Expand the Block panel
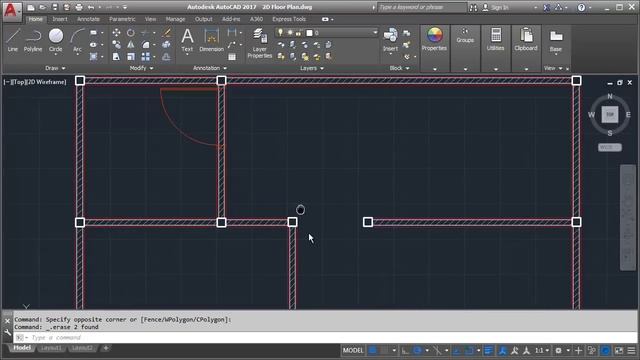Viewport: 640px width, 360px height. tap(399, 68)
